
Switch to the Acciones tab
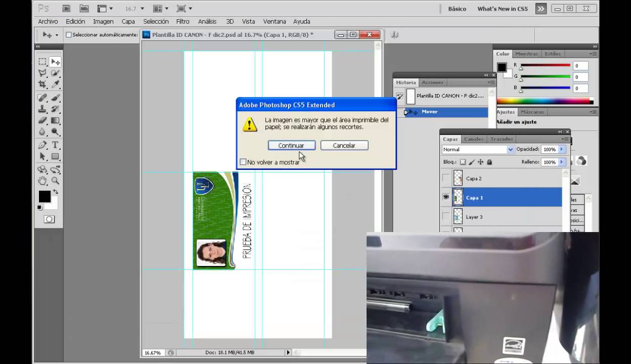(x=432, y=82)
